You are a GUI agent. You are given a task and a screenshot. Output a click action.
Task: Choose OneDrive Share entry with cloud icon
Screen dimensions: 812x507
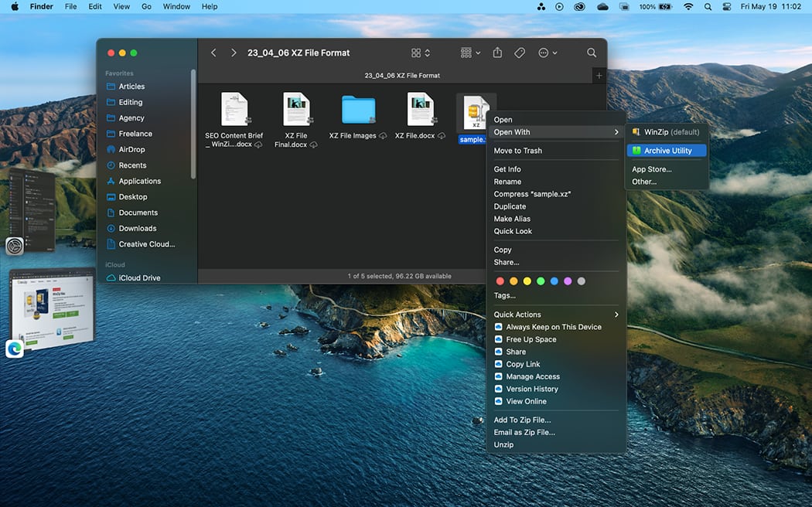(x=556, y=352)
